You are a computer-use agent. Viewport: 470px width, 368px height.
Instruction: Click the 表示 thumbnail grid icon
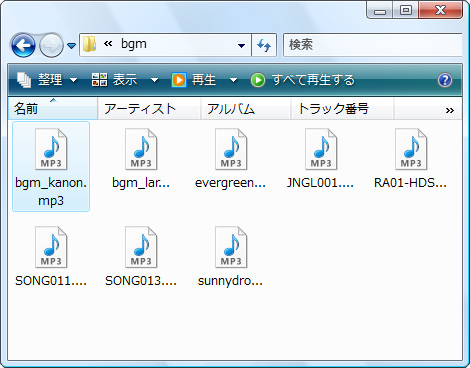point(99,80)
